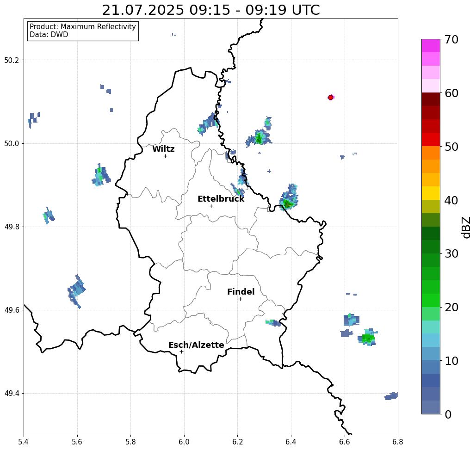Click latitude tick label "49.6"
Viewport: 476px width, 450px height.
point(12,310)
